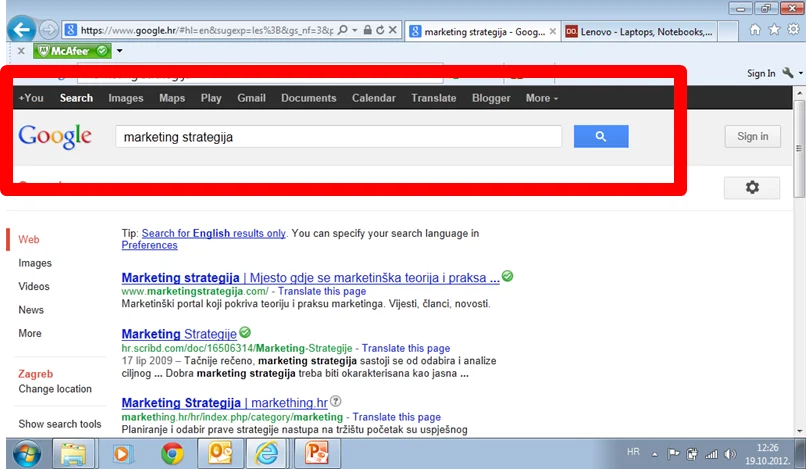This screenshot has height=469, width=806.
Task: Select the Images filter in sidebar
Action: (35, 263)
